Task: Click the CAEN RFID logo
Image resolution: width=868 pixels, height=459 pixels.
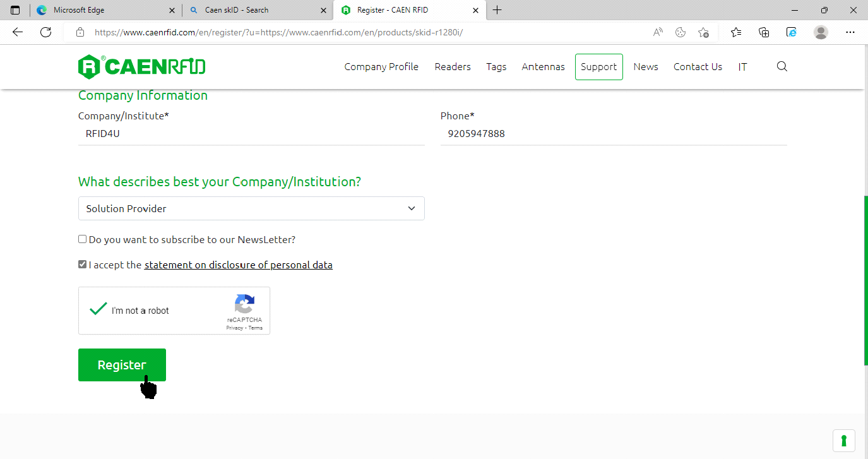Action: click(141, 67)
